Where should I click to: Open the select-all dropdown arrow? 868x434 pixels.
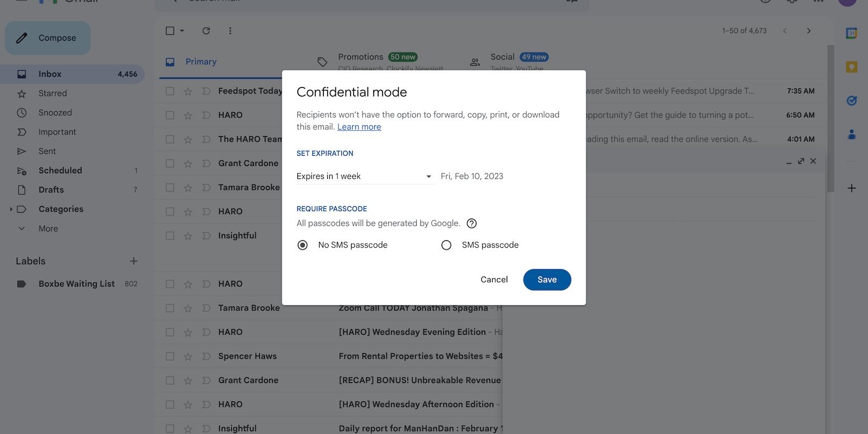coord(182,31)
